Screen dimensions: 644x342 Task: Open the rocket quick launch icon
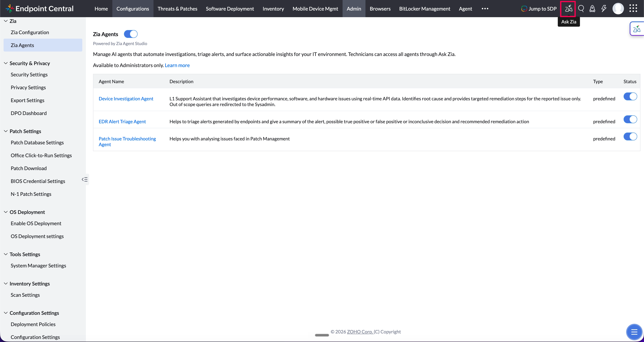[x=592, y=9]
